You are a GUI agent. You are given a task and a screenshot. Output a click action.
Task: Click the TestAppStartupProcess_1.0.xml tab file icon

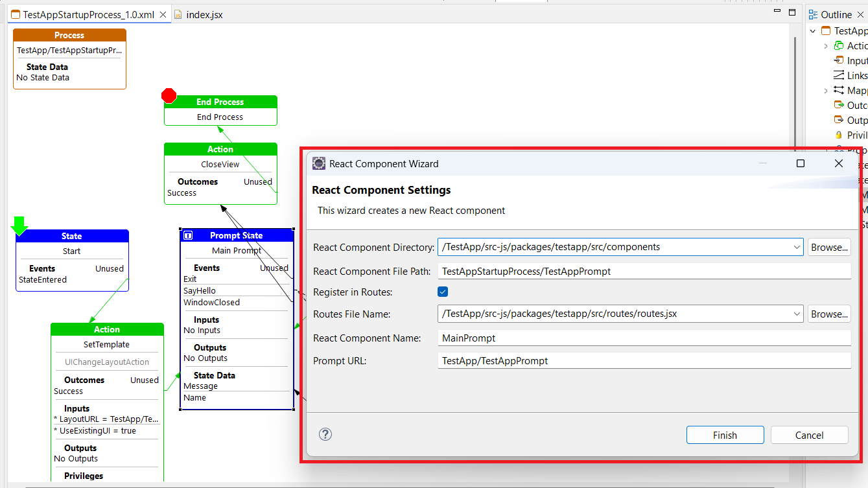tap(16, 14)
